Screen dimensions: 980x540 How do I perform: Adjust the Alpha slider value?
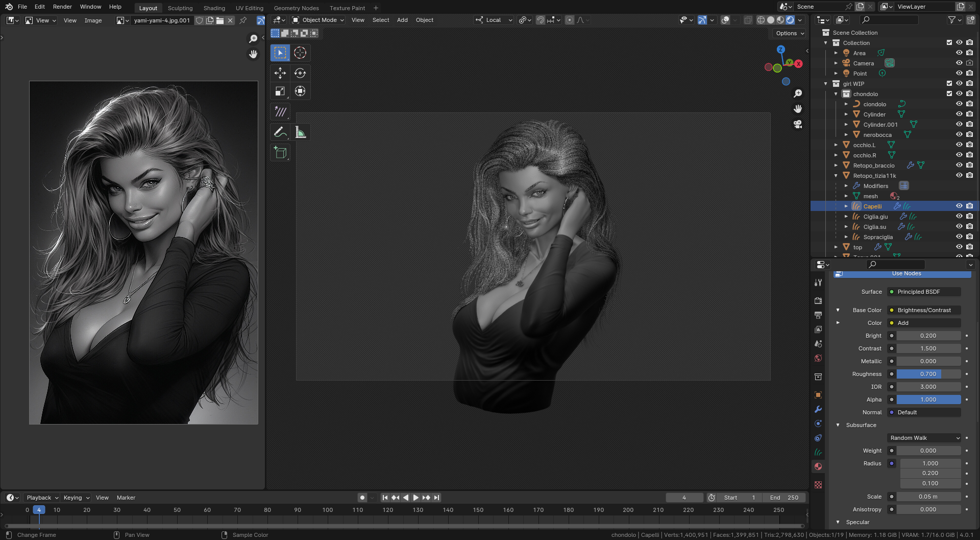(929, 400)
